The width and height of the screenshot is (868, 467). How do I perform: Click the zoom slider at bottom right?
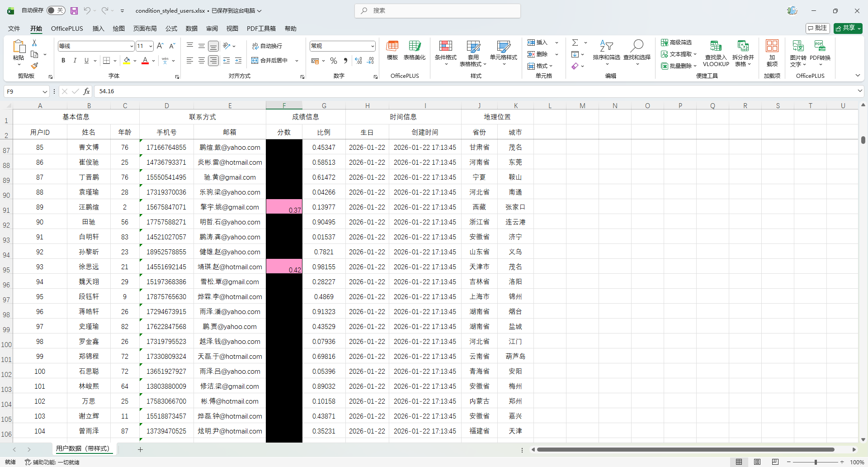click(815, 462)
